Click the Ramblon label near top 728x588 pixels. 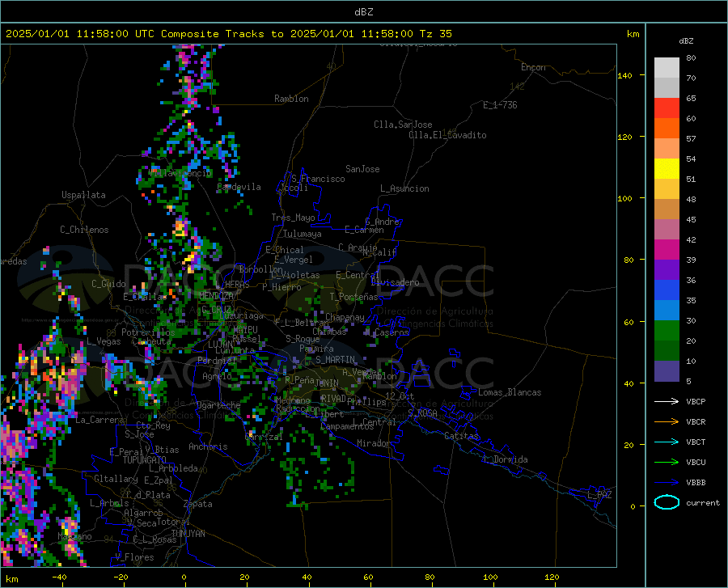[x=291, y=99]
